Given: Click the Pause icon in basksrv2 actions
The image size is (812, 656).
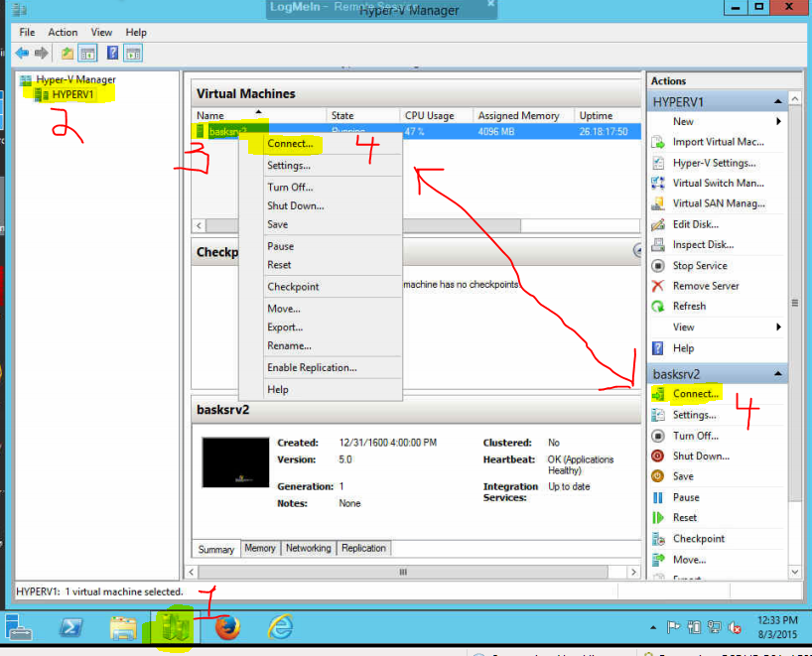Looking at the screenshot, I should point(657,497).
